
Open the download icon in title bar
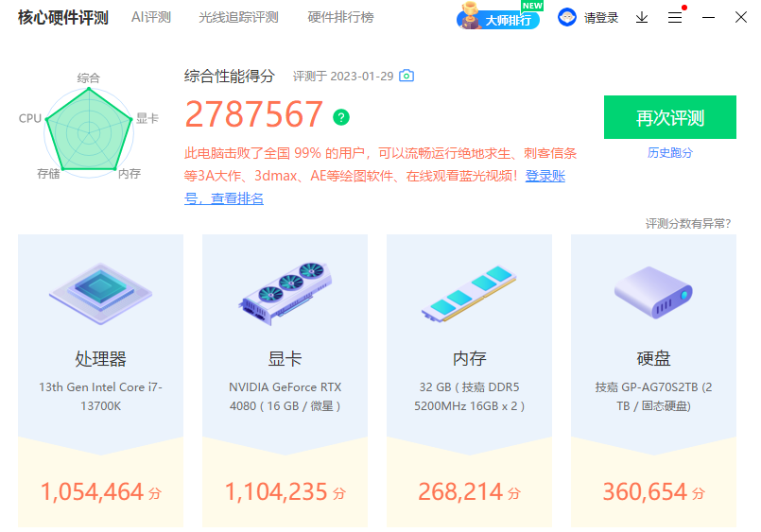(x=642, y=18)
